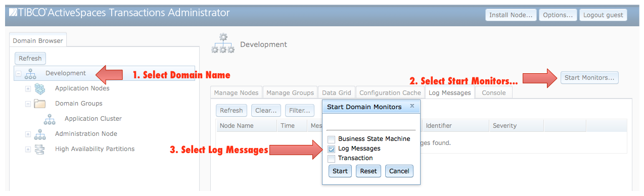Refresh the Log Messages list
Viewport: 644px width, 196px height.
(x=232, y=111)
